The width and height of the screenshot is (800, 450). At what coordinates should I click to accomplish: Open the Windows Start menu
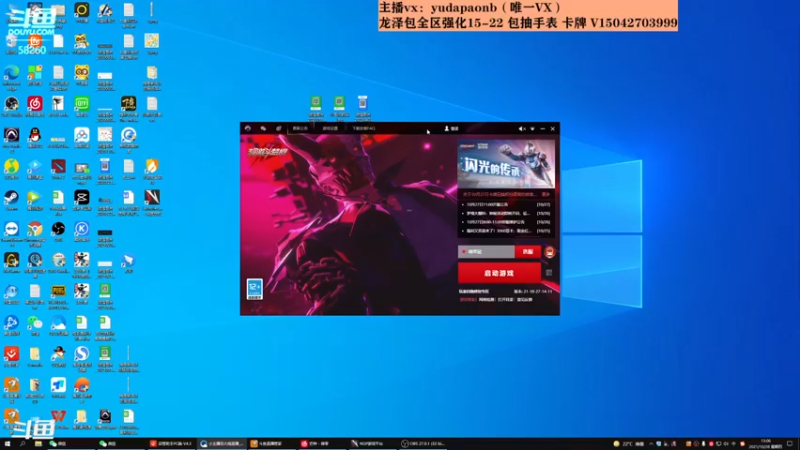(x=7, y=444)
